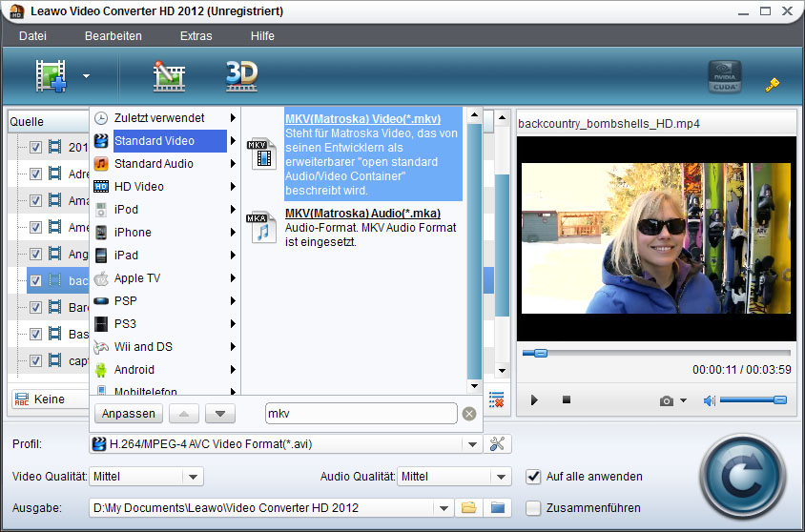Select HD Video category
Screen dimensions: 805x532
click(138, 187)
